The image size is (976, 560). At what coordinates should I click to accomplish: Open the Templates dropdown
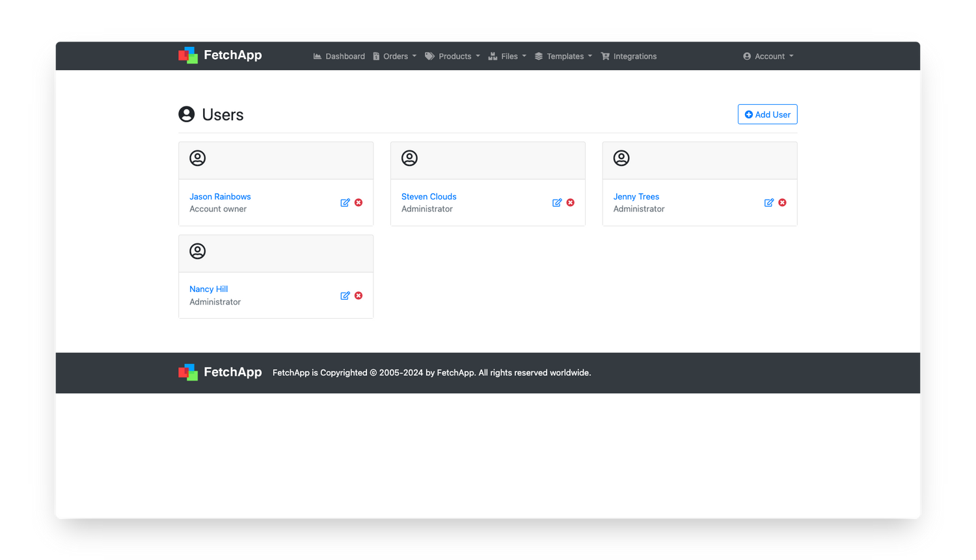pos(563,57)
